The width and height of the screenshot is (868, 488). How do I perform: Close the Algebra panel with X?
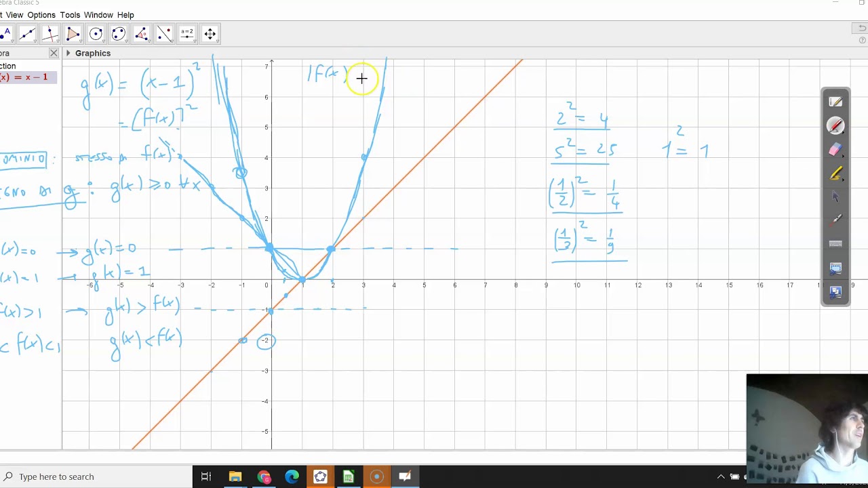(x=54, y=53)
